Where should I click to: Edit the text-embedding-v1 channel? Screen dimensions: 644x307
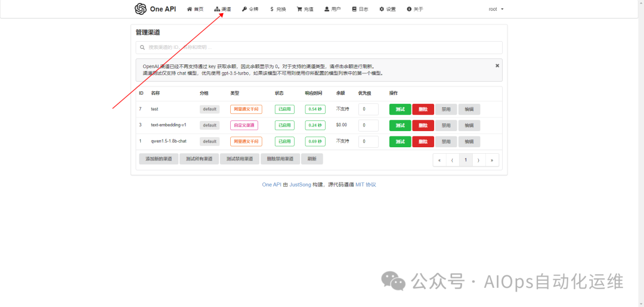point(469,125)
